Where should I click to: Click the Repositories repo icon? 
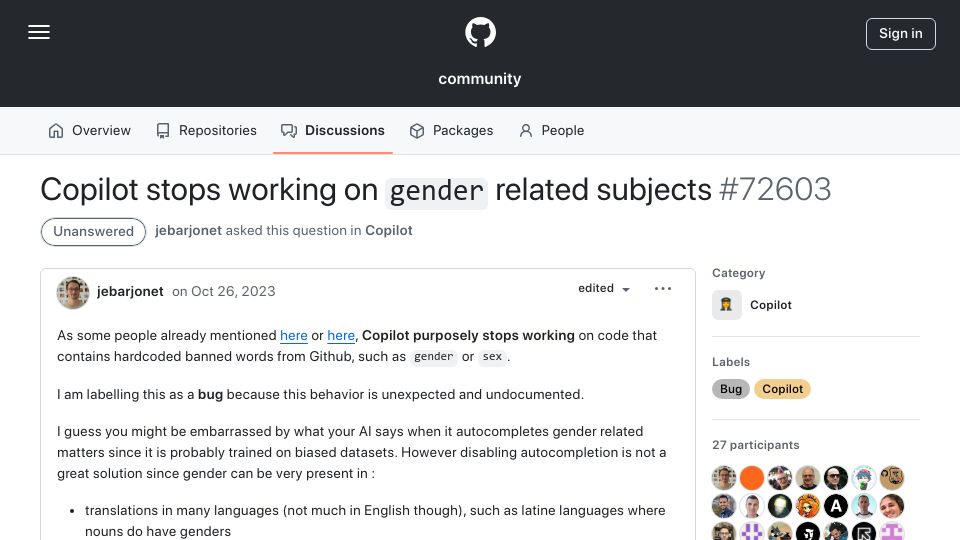[x=163, y=131]
